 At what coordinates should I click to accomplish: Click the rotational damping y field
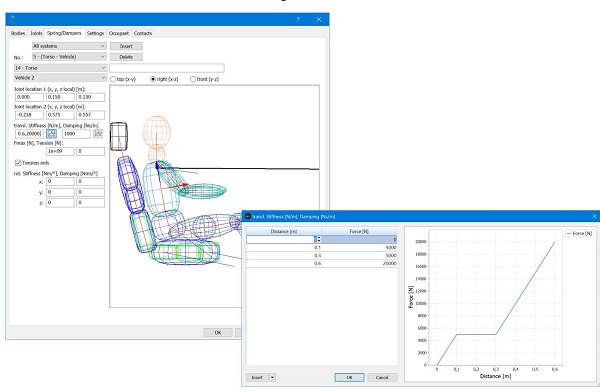click(90, 192)
